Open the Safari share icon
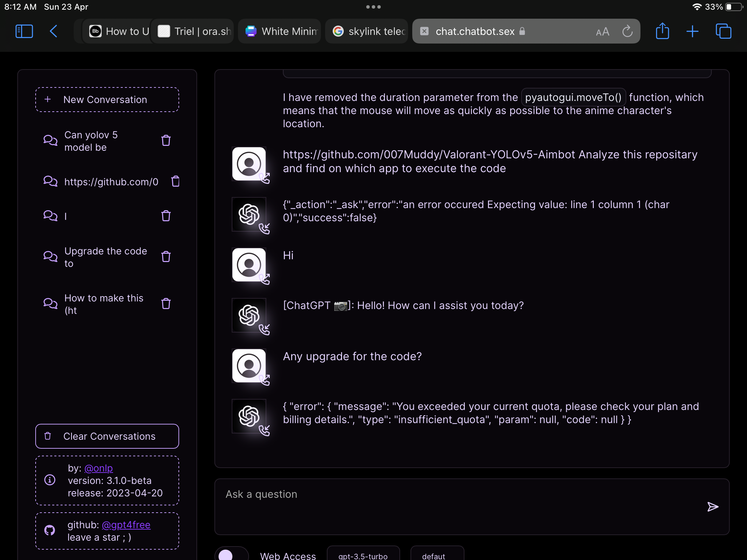The height and width of the screenshot is (560, 747). (x=662, y=31)
